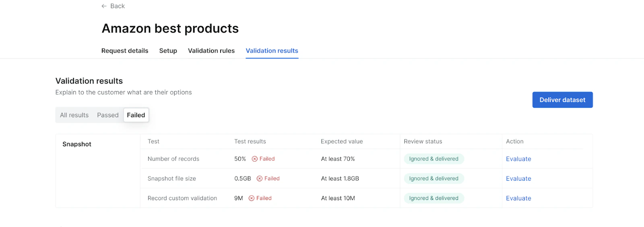Click the Review status column header
This screenshot has height=227, width=644.
pos(423,141)
